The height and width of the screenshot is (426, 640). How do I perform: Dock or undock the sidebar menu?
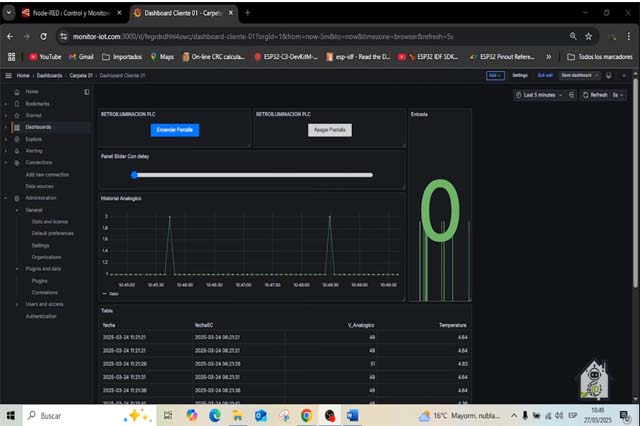[x=87, y=92]
